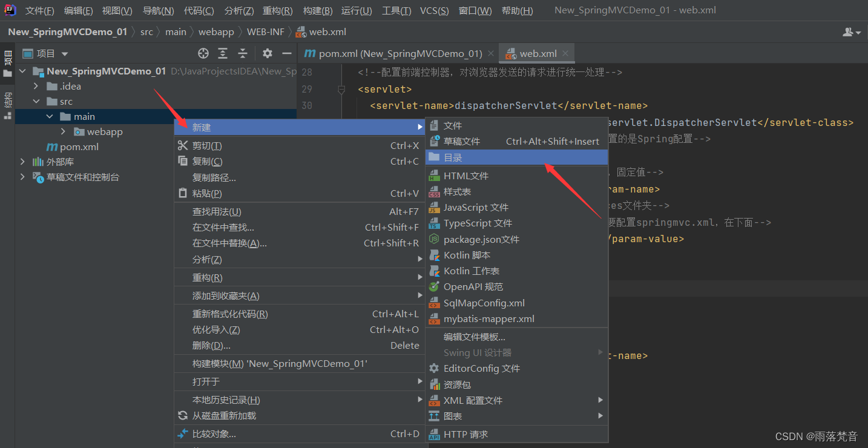
Task: Click the Expand All icon in Project toolbar
Action: (223, 53)
